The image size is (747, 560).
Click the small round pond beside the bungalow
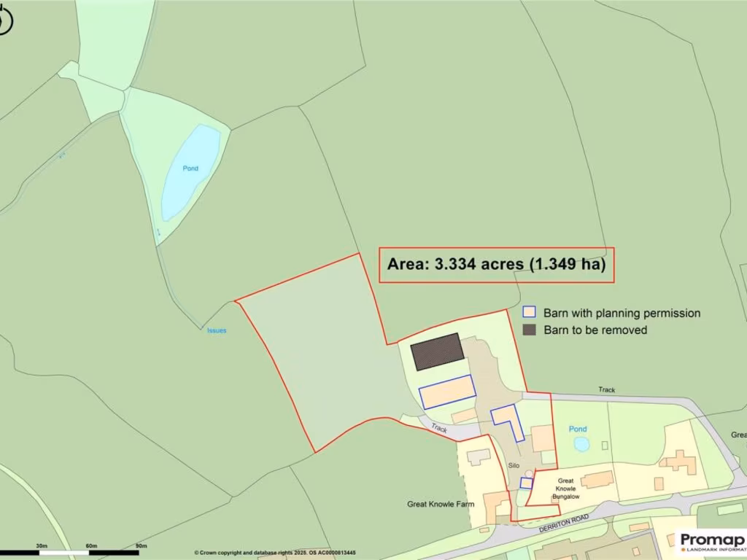581,443
